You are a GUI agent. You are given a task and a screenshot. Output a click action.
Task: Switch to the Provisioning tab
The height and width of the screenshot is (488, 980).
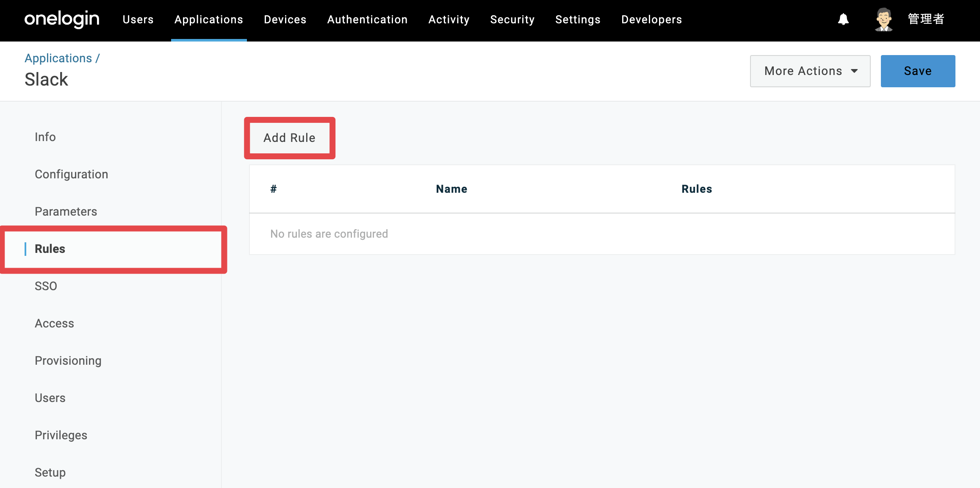point(68,360)
